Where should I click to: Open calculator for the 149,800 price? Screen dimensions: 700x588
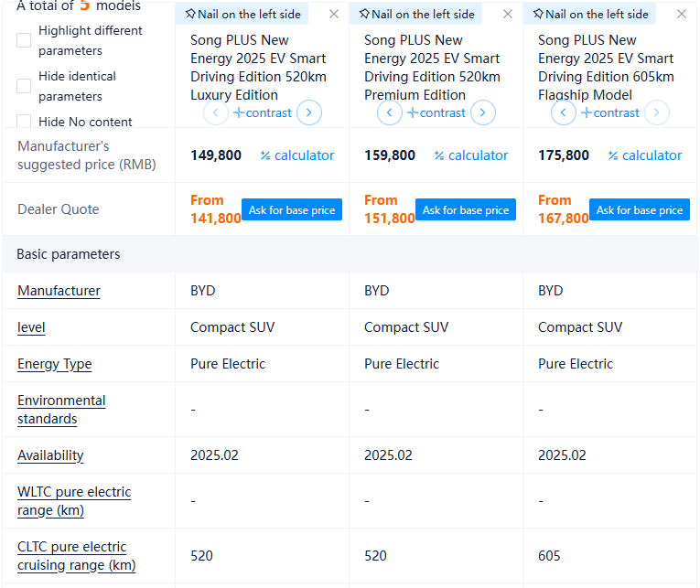[297, 155]
